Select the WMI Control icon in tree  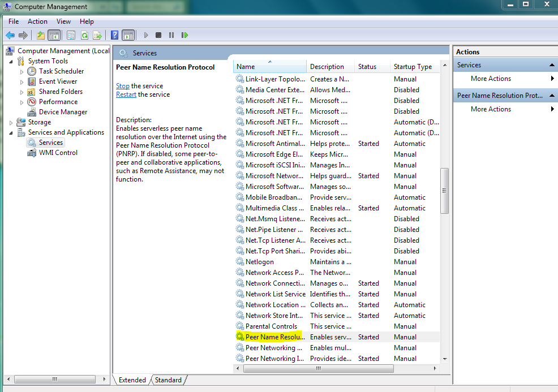pyautogui.click(x=32, y=153)
